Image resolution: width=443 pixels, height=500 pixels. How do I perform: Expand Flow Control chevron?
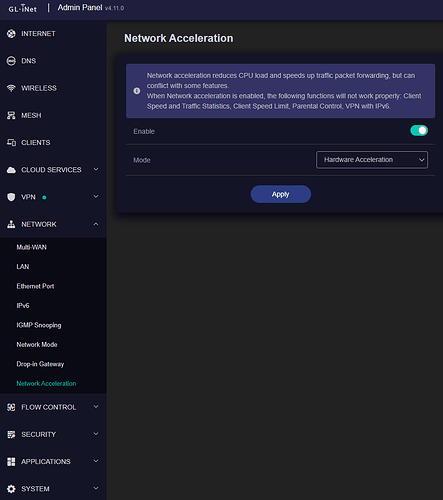(96, 407)
